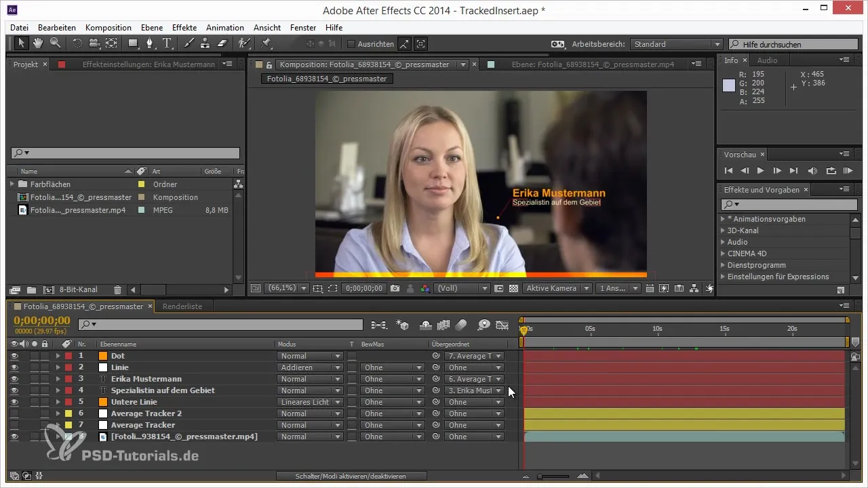
Task: Click the red label of Dot layer
Action: pos(68,356)
